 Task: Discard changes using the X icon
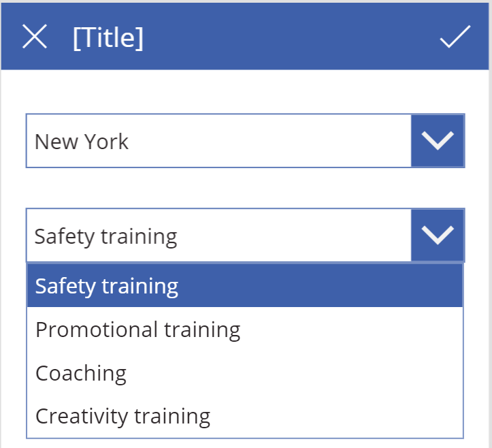click(35, 36)
